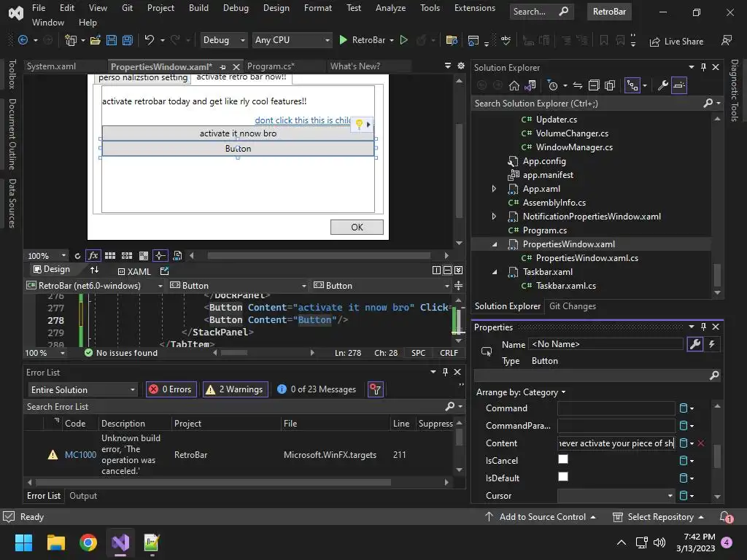
Task: Open the designer 100% zoom dropdown
Action: (63, 256)
